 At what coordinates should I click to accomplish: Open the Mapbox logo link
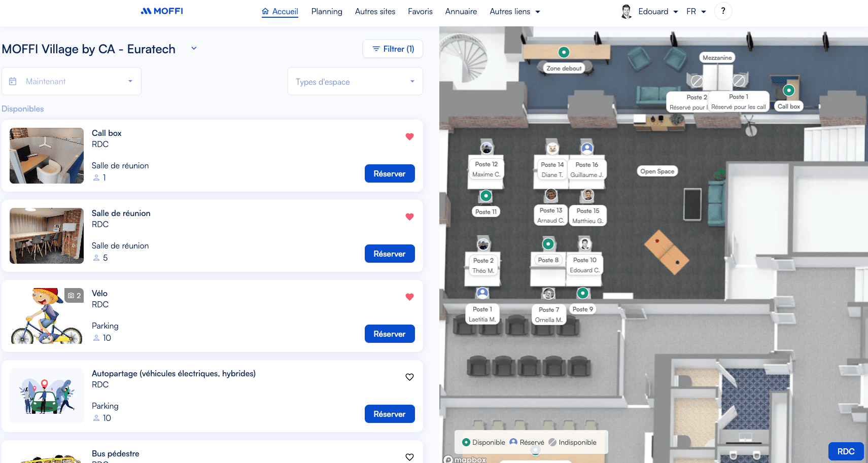point(465,459)
